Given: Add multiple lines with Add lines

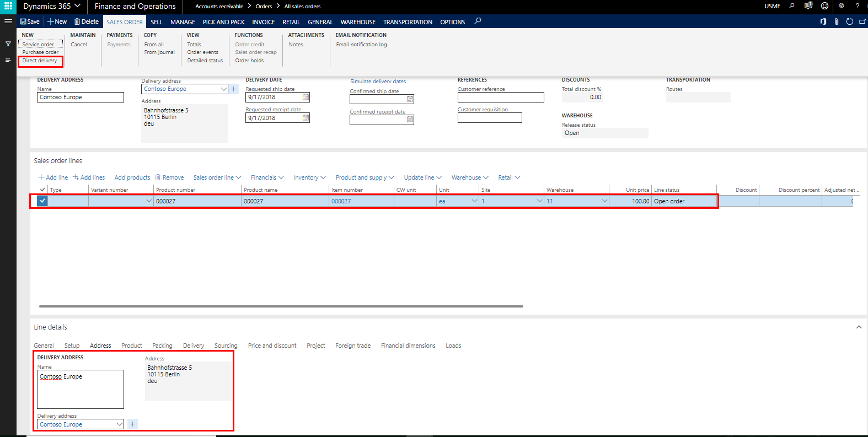Looking at the screenshot, I should (89, 177).
